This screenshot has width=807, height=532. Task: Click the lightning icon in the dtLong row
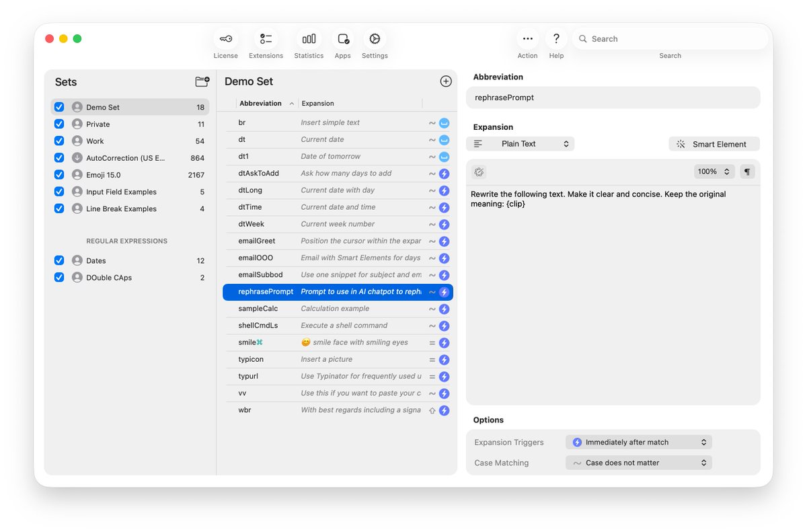(444, 190)
